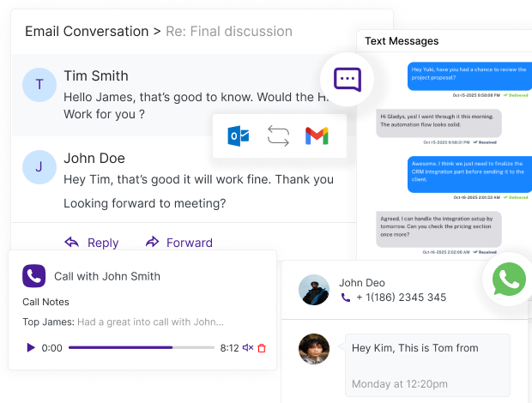
Task: Open John Deo's profile photo
Action: coord(314,290)
